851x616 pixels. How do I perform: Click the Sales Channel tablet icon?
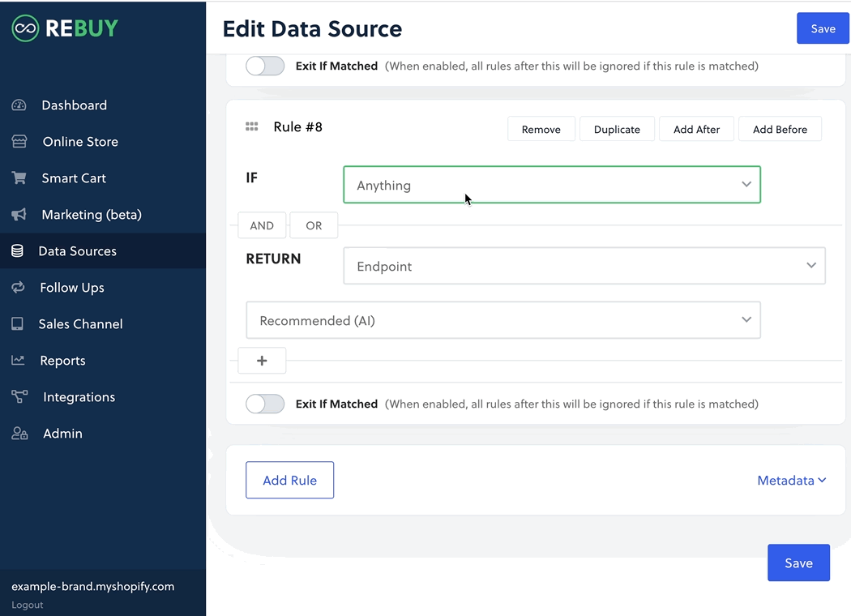click(17, 324)
